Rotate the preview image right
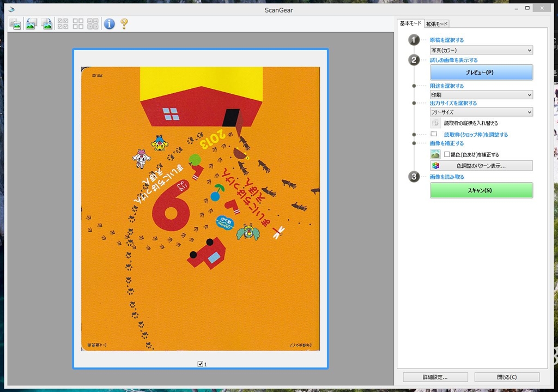 47,23
